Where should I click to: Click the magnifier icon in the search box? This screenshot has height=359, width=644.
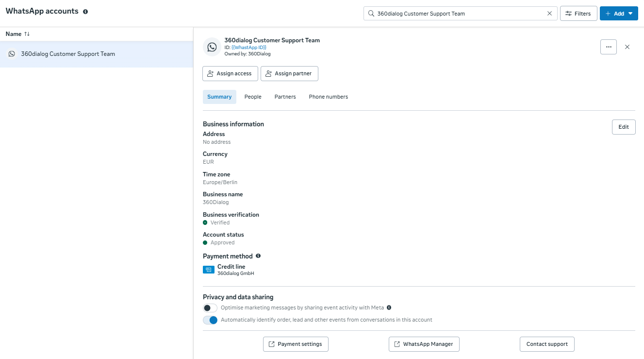point(371,14)
